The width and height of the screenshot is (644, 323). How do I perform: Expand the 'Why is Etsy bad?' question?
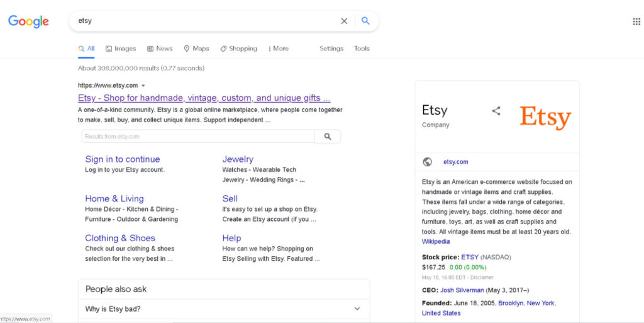point(357,309)
